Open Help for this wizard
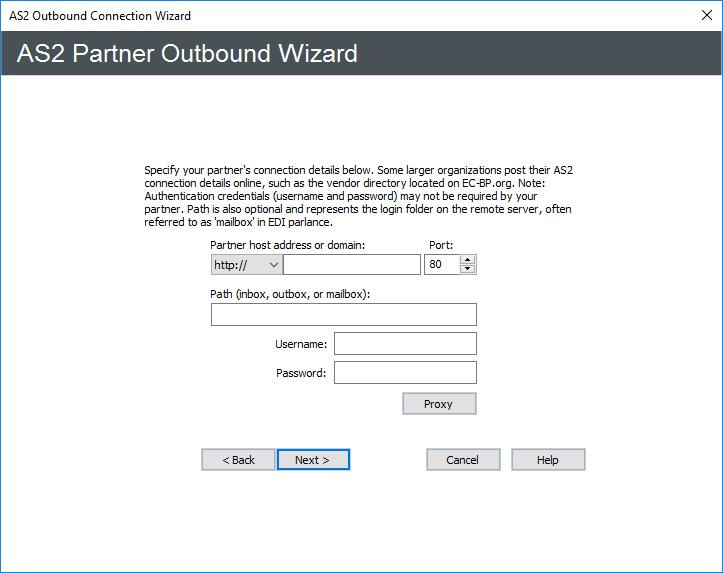 (x=548, y=460)
